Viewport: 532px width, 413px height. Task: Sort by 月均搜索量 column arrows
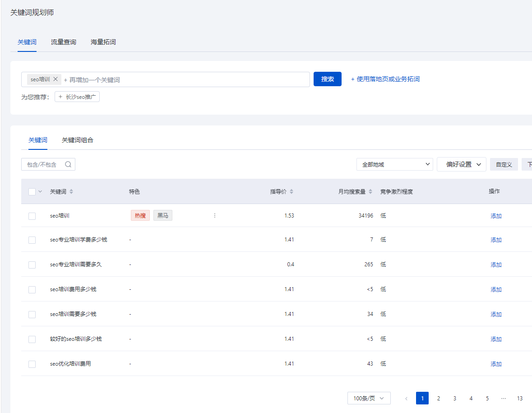(x=370, y=192)
